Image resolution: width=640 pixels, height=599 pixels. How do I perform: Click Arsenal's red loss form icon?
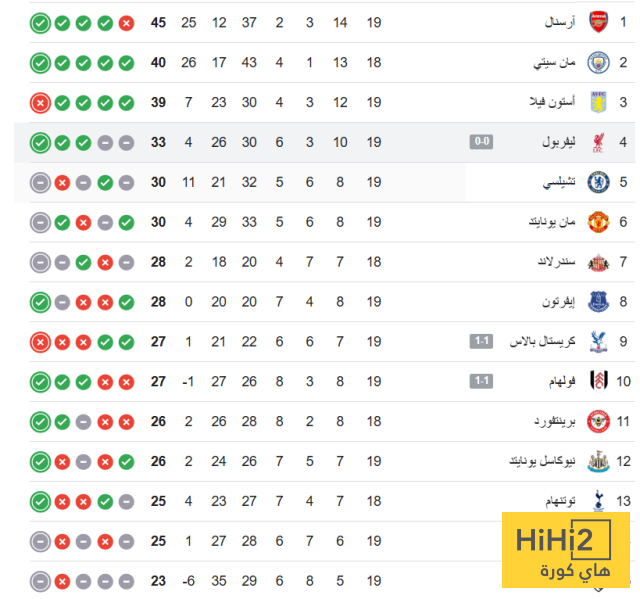click(x=126, y=22)
